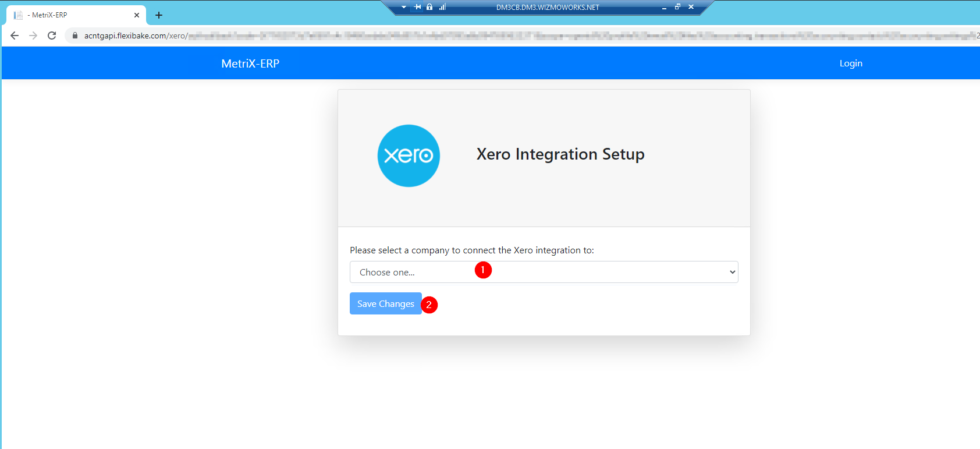
Task: Click the MetriX-ERP brand link
Action: (x=250, y=63)
